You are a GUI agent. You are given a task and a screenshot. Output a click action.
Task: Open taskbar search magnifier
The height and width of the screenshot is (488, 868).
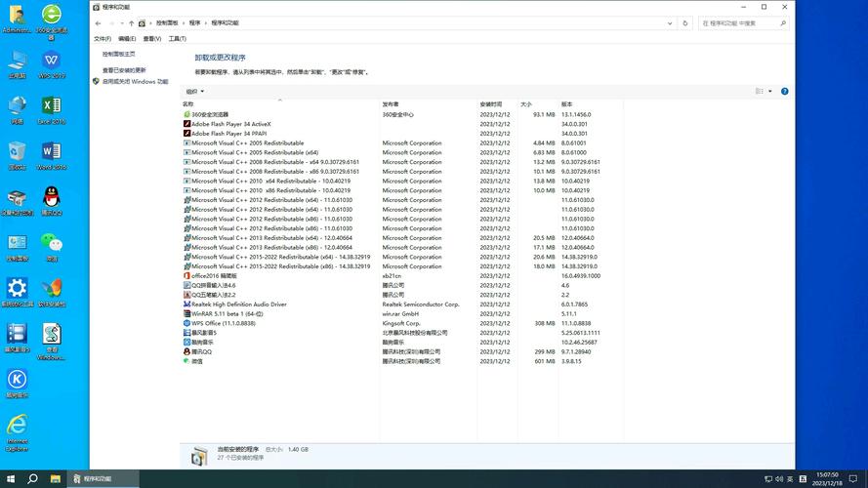(32, 478)
